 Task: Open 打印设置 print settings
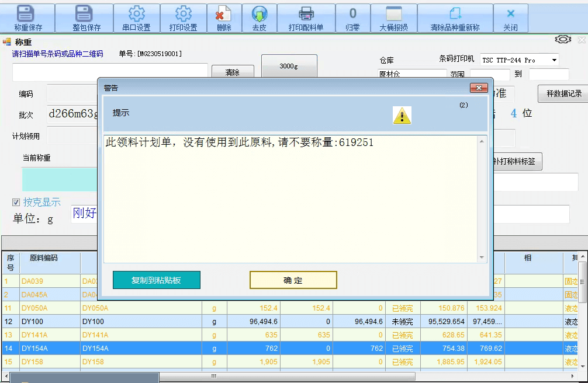tap(183, 14)
